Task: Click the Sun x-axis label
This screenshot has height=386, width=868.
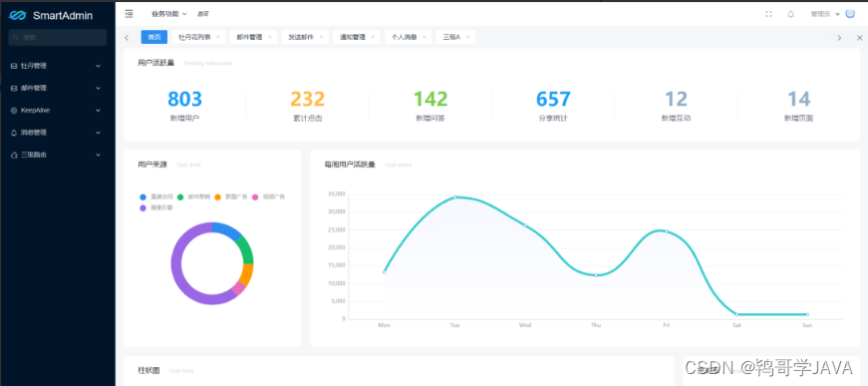Action: [807, 325]
